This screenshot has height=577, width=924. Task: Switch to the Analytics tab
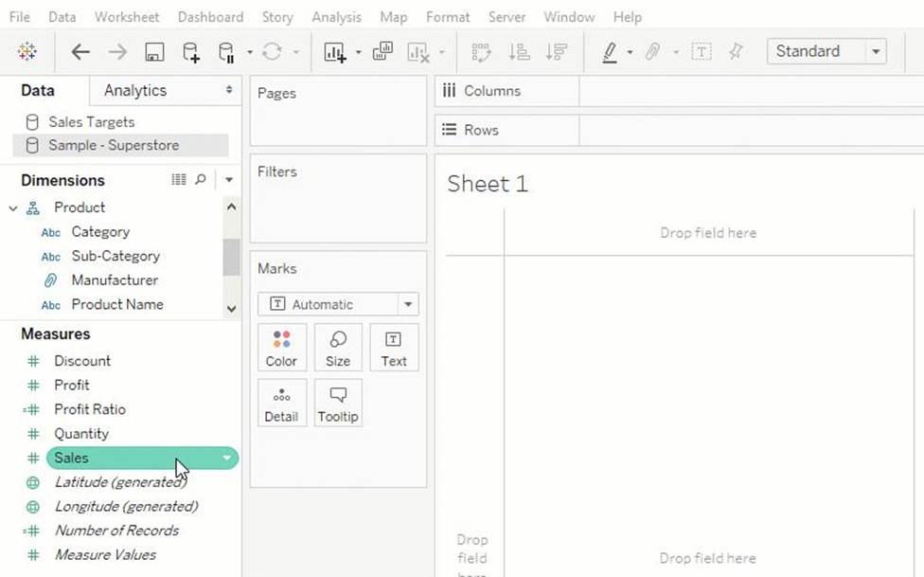[135, 90]
